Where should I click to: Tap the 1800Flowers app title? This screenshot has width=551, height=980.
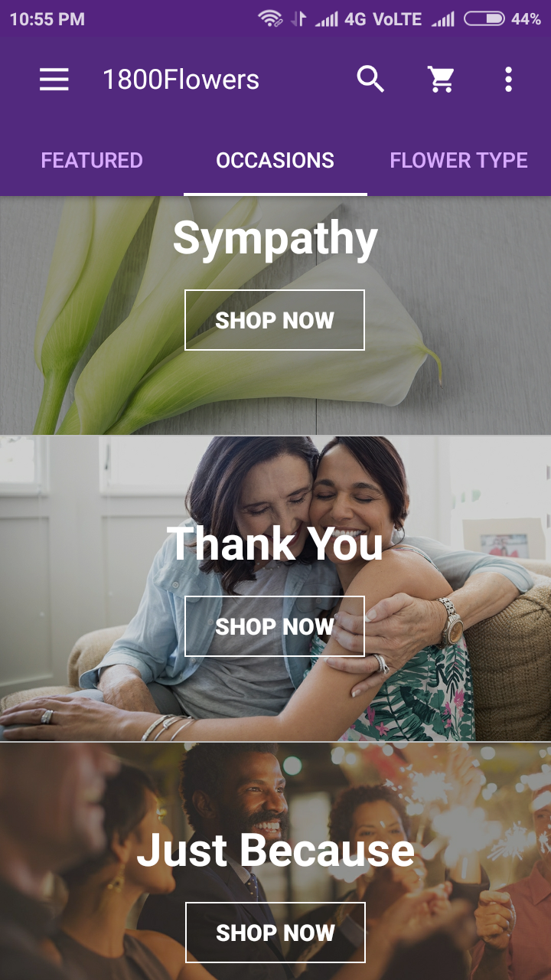coord(181,80)
